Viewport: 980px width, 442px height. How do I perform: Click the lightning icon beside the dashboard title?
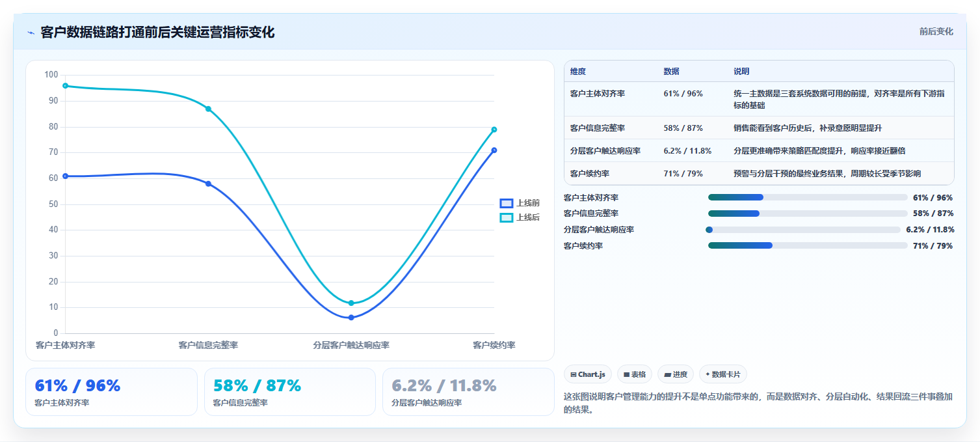point(31,33)
